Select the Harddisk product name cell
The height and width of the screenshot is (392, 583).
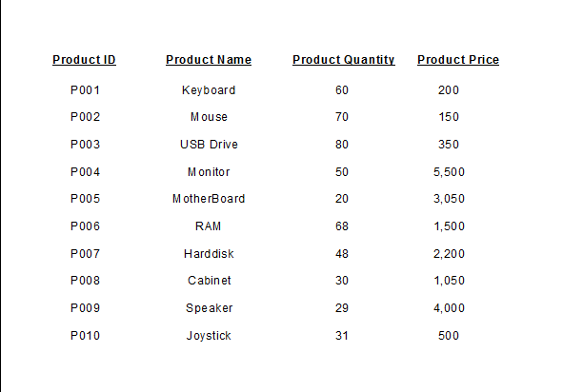[209, 254]
